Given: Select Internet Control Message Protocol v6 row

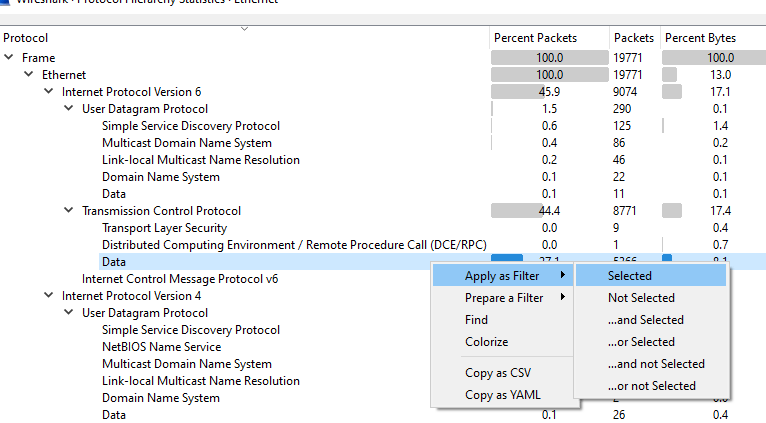Looking at the screenshot, I should pyautogui.click(x=179, y=279).
